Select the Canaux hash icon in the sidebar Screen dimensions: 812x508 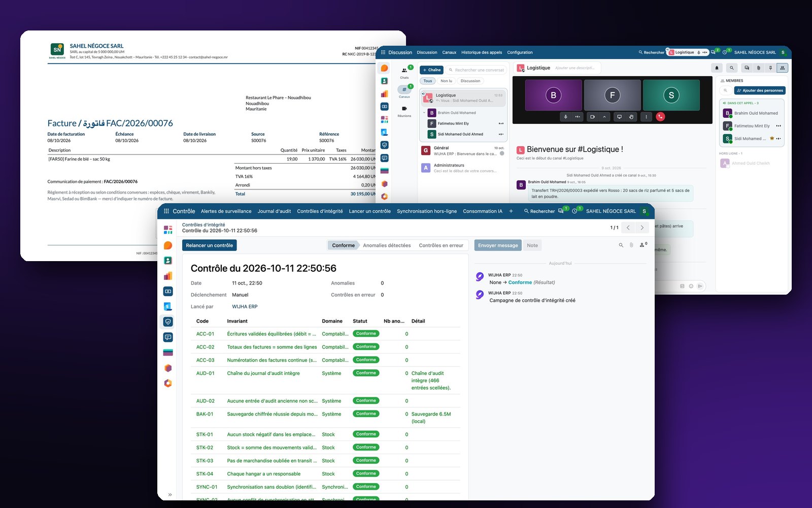click(x=404, y=90)
